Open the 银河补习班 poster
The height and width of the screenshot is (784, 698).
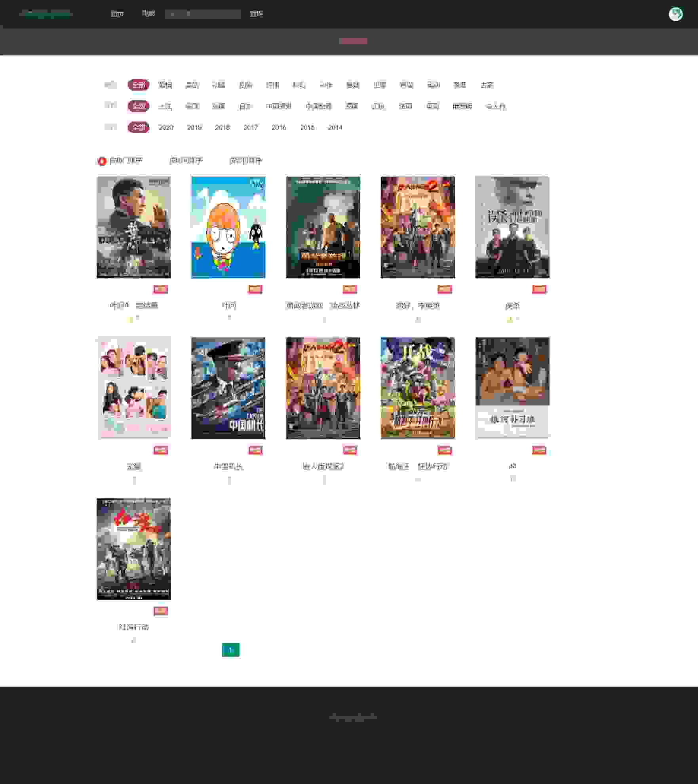512,388
